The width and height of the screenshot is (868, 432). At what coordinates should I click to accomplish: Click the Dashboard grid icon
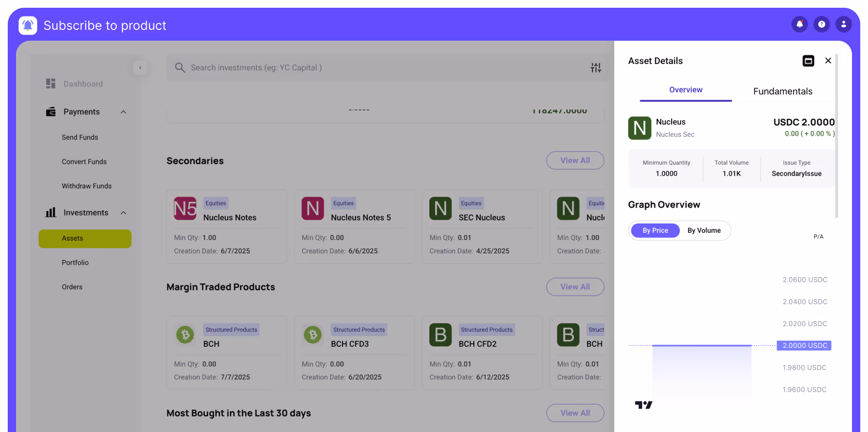(51, 84)
